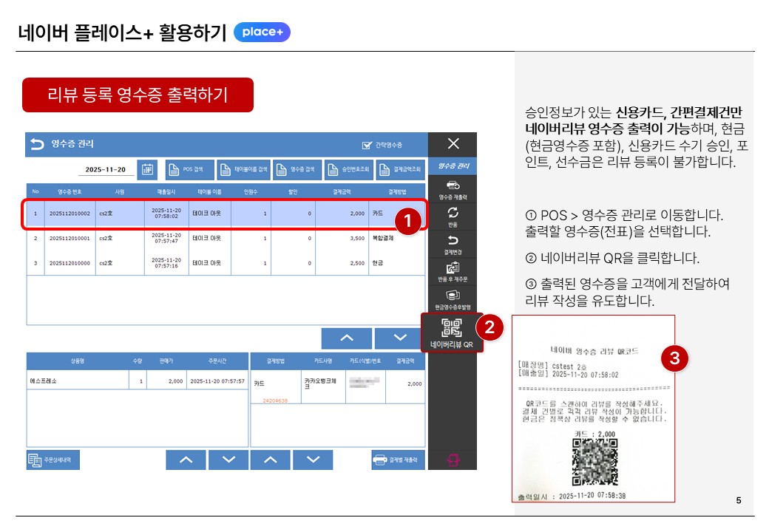The height and width of the screenshot is (532, 769).
Task: Click the 결제별 재출력 button
Action: [x=398, y=460]
